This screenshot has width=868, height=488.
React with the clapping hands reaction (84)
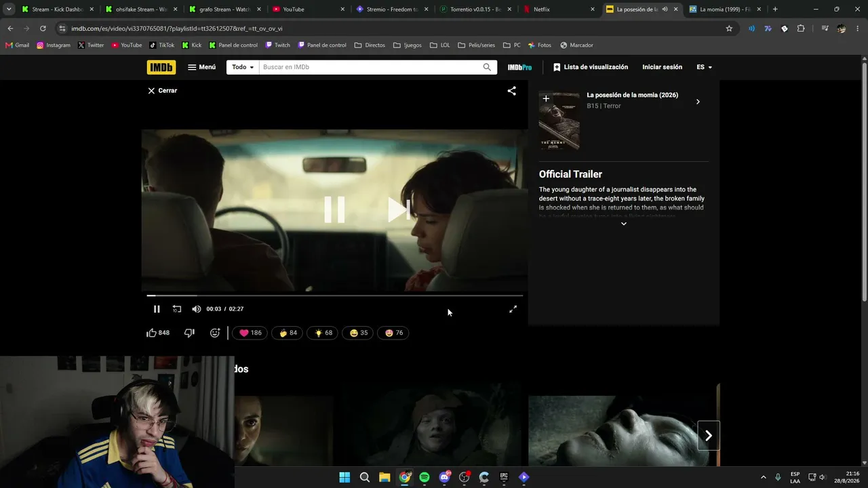(x=287, y=333)
